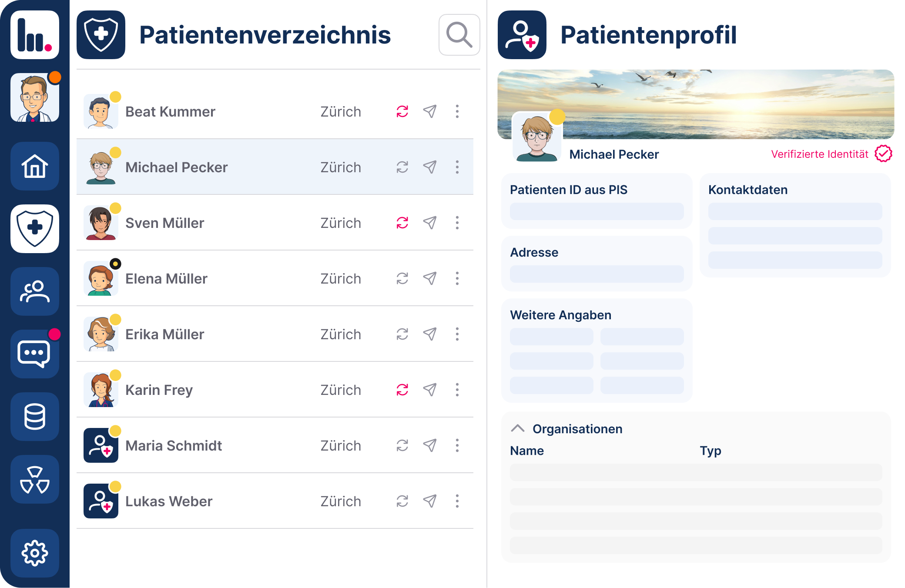Open the settings gear in sidebar
The image size is (905, 588).
pyautogui.click(x=35, y=553)
